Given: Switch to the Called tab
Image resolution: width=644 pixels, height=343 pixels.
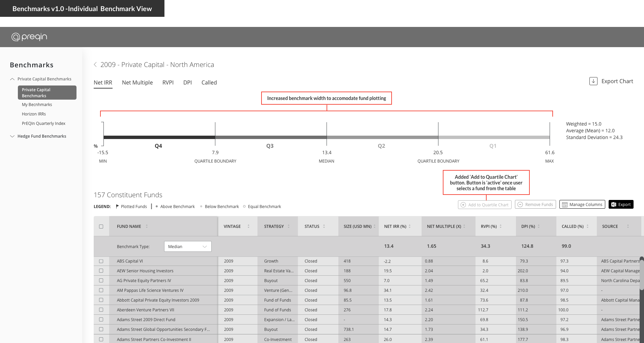Looking at the screenshot, I should [x=209, y=82].
